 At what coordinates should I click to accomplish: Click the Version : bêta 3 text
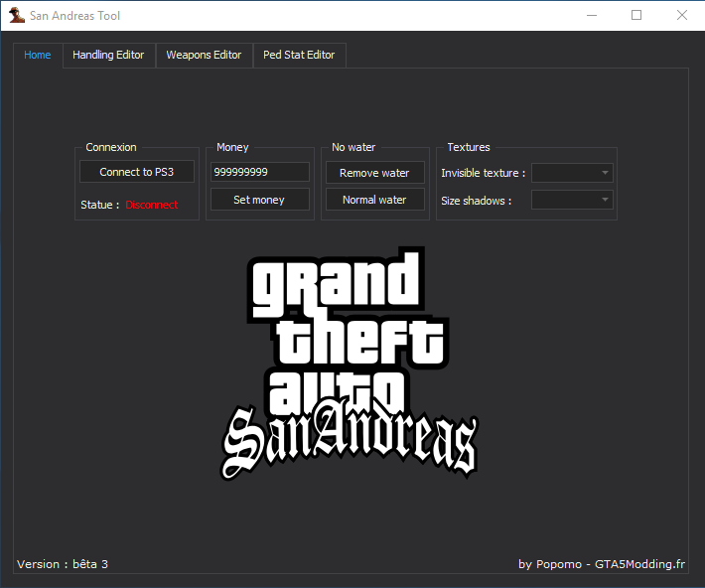(x=63, y=564)
